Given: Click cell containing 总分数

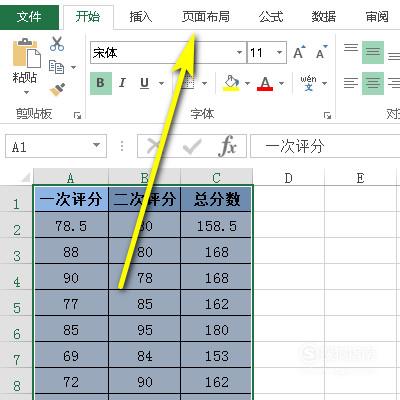Looking at the screenshot, I should click(216, 199).
